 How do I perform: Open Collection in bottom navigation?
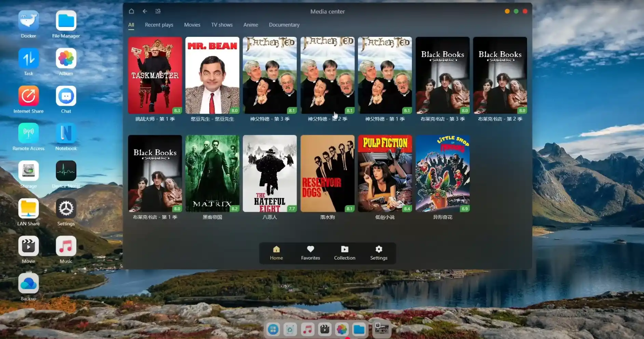coord(344,253)
